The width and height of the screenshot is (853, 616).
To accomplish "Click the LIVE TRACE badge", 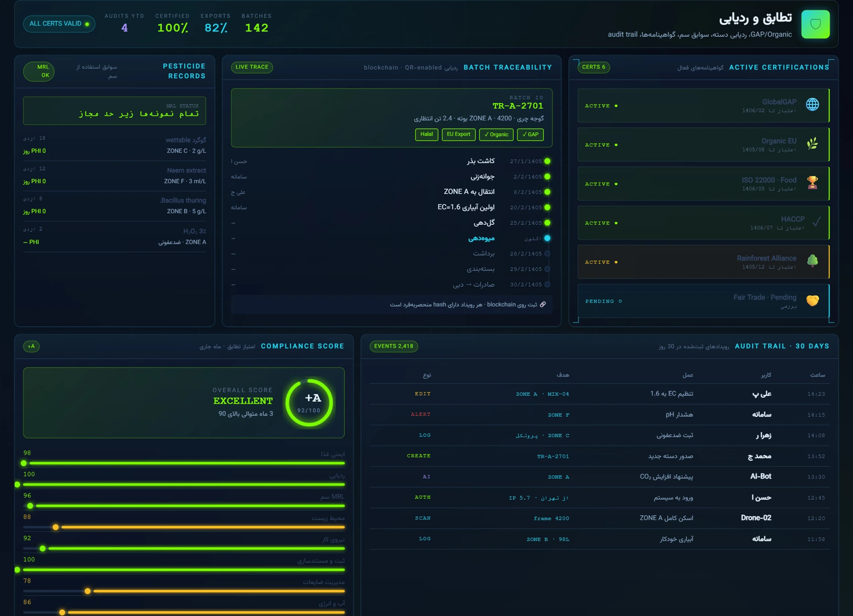I will pyautogui.click(x=252, y=67).
